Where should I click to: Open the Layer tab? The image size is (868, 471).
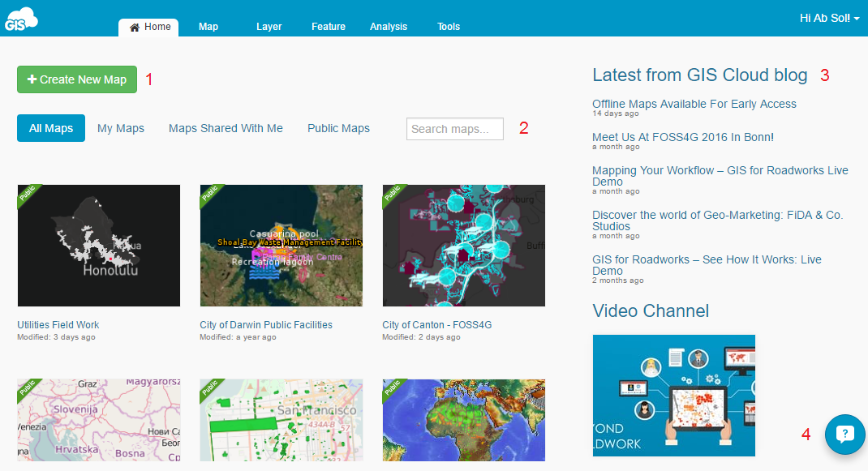pyautogui.click(x=269, y=27)
